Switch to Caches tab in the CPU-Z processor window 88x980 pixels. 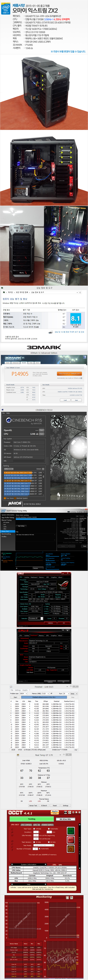(27, 577)
